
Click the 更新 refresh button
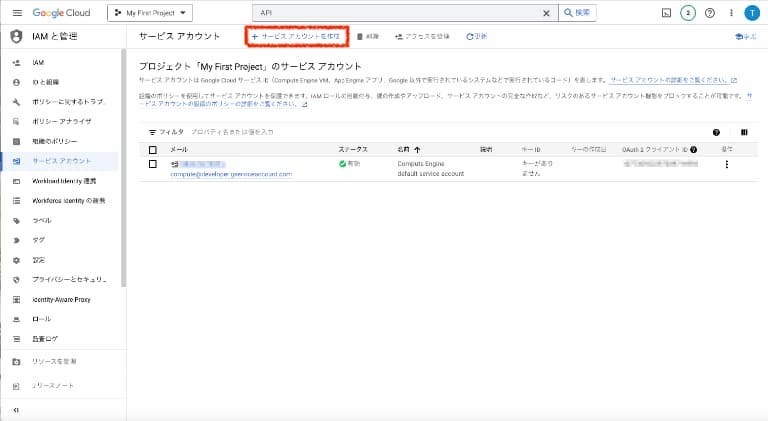477,36
